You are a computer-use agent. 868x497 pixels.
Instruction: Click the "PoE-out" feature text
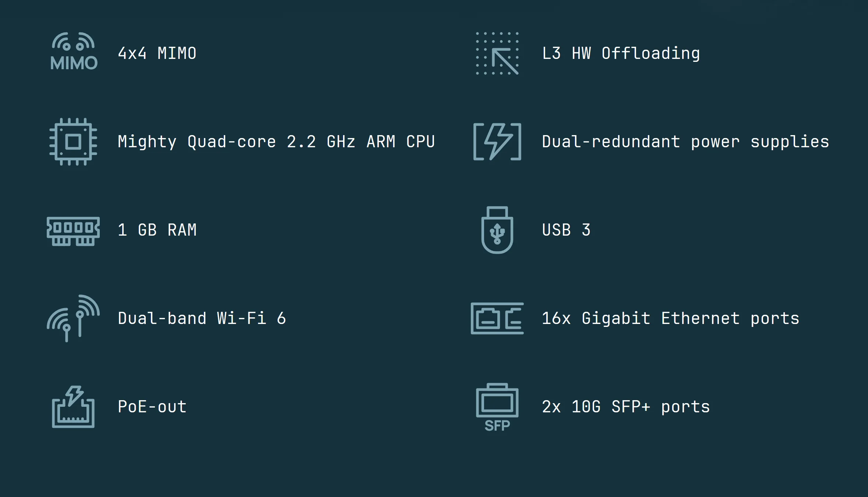pyautogui.click(x=152, y=407)
